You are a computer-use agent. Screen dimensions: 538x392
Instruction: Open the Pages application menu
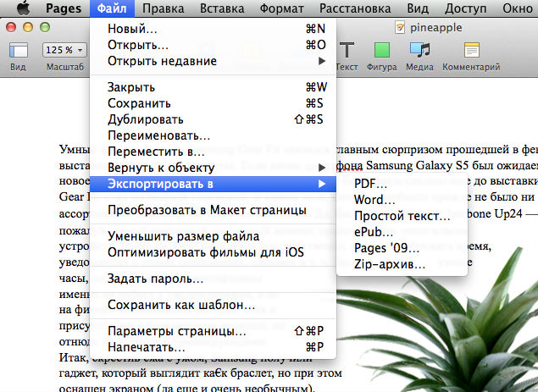point(64,8)
